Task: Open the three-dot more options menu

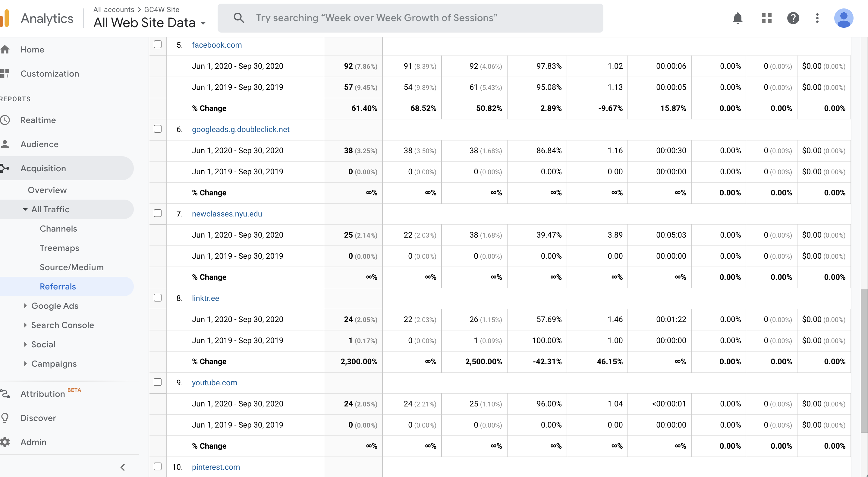Action: point(817,18)
